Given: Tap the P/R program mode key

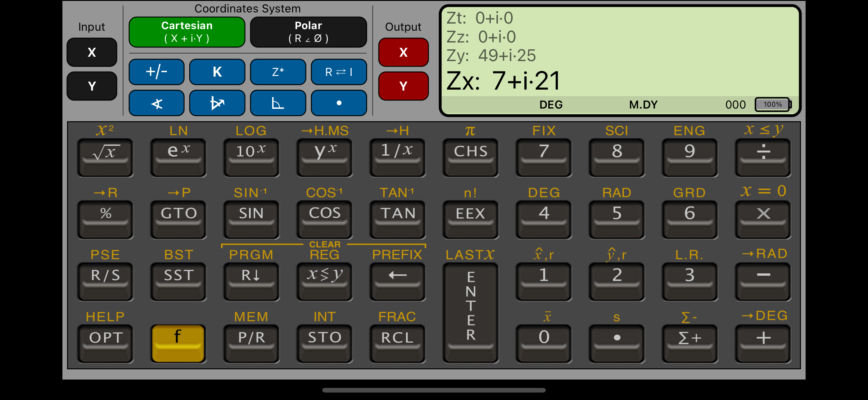Looking at the screenshot, I should (x=251, y=344).
